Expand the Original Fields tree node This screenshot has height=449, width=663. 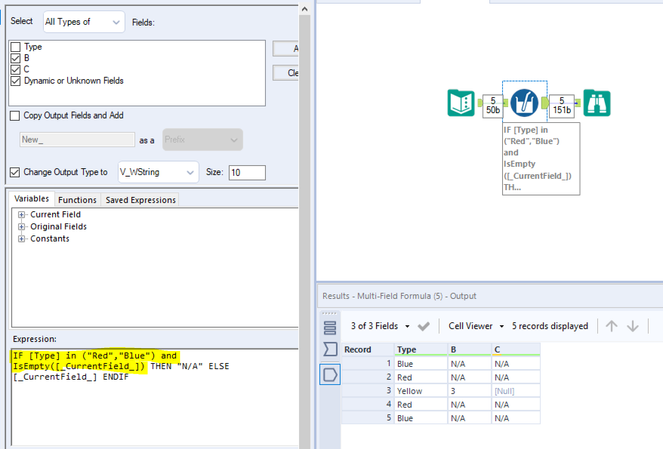[21, 227]
